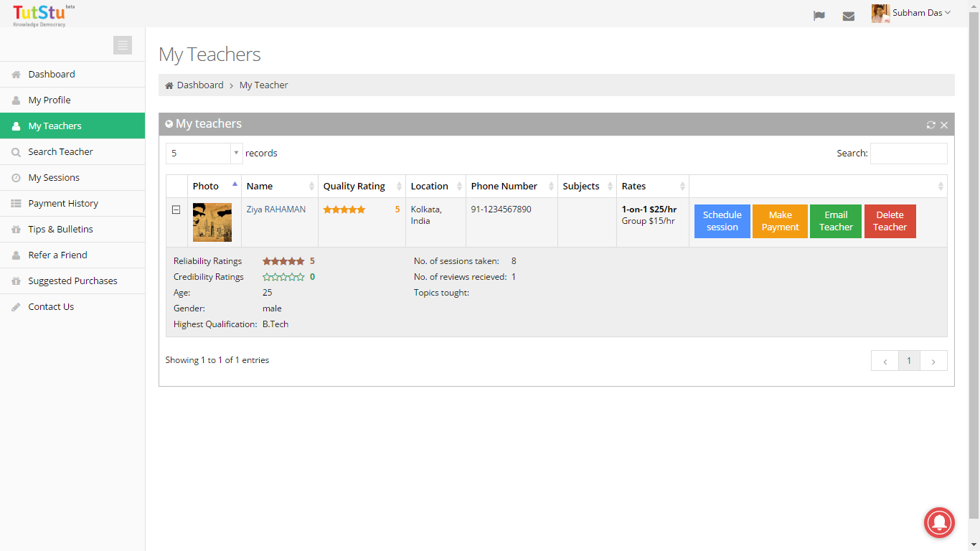Click Make Payment button
The height and width of the screenshot is (551, 980).
pyautogui.click(x=780, y=221)
